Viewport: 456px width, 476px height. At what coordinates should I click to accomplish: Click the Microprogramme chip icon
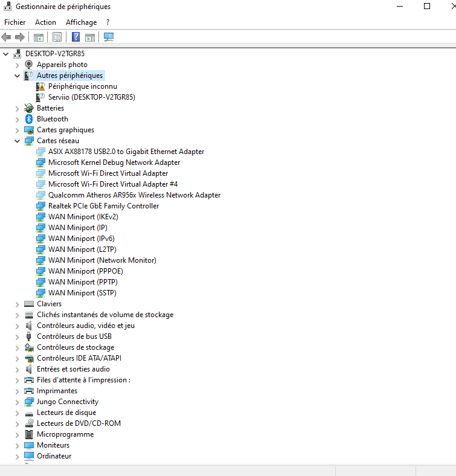(x=29, y=434)
